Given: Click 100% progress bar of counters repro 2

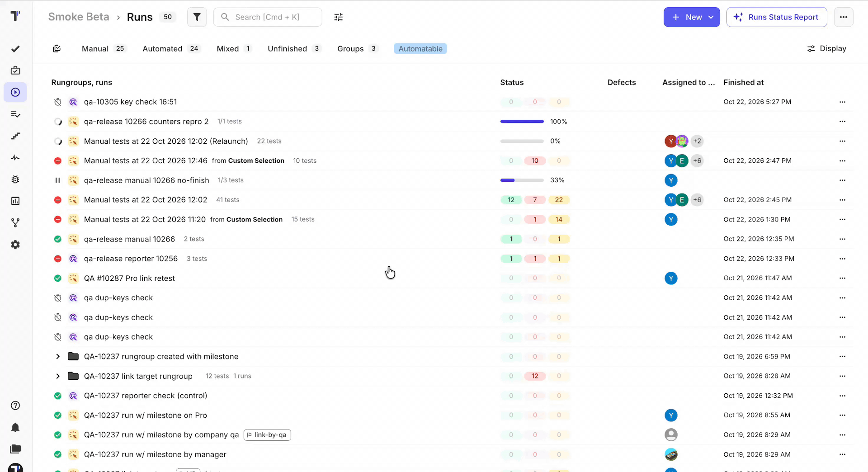Looking at the screenshot, I should click(x=522, y=122).
